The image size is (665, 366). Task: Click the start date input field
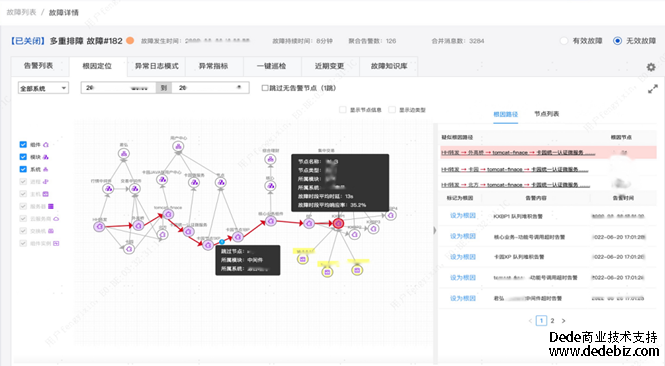tap(119, 88)
